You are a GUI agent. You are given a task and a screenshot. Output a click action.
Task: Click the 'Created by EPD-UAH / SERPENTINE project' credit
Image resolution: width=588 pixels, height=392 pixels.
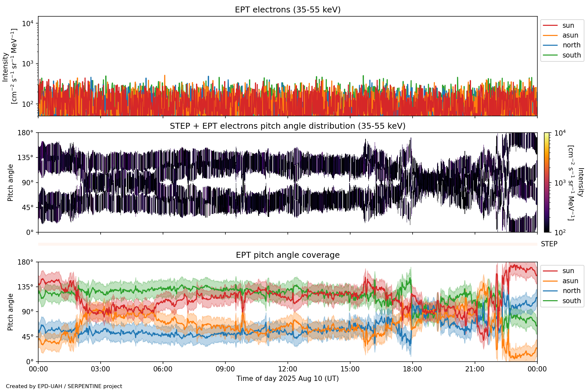point(64,386)
